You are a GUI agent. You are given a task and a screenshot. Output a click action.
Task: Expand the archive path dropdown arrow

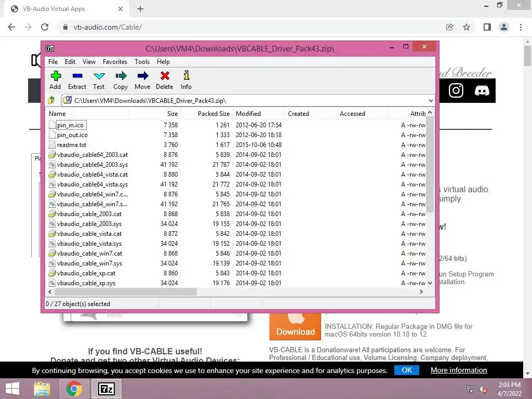pyautogui.click(x=431, y=100)
